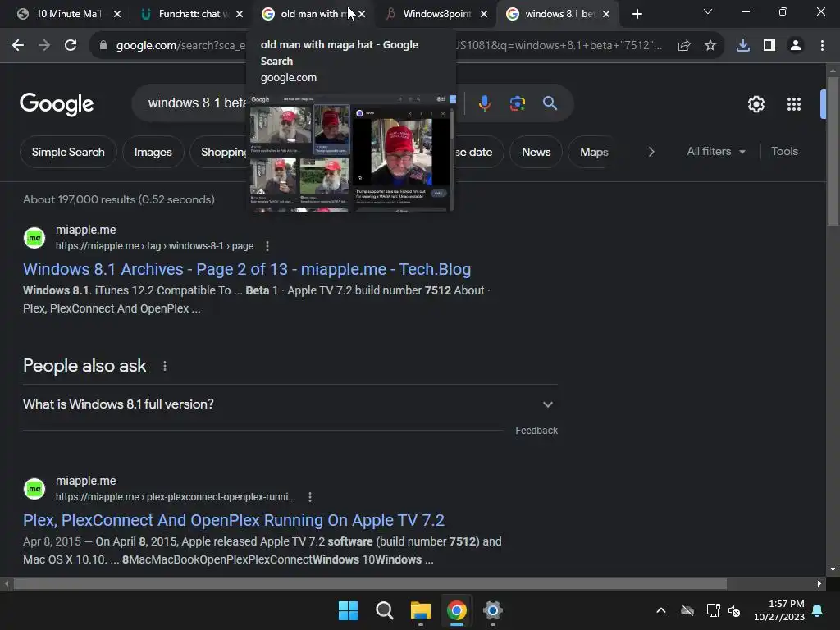Select the Shopping filter chip
Viewport: 840px width, 630px height.
(220, 152)
